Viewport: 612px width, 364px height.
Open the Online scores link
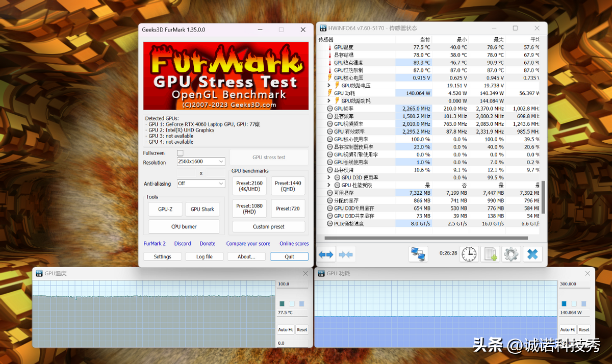294,244
